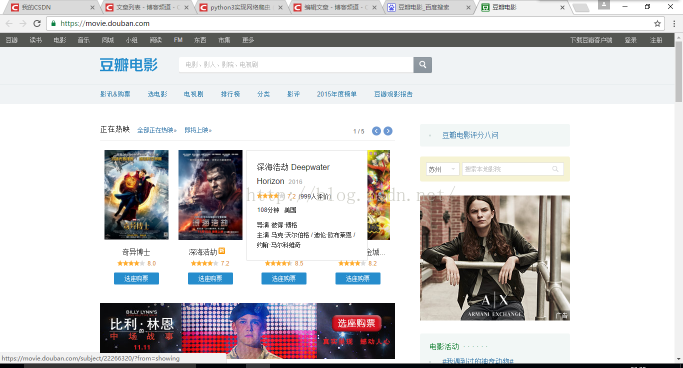Open 音乐 in the top dark bar
Image resolution: width=683 pixels, height=368 pixels.
click(x=84, y=40)
